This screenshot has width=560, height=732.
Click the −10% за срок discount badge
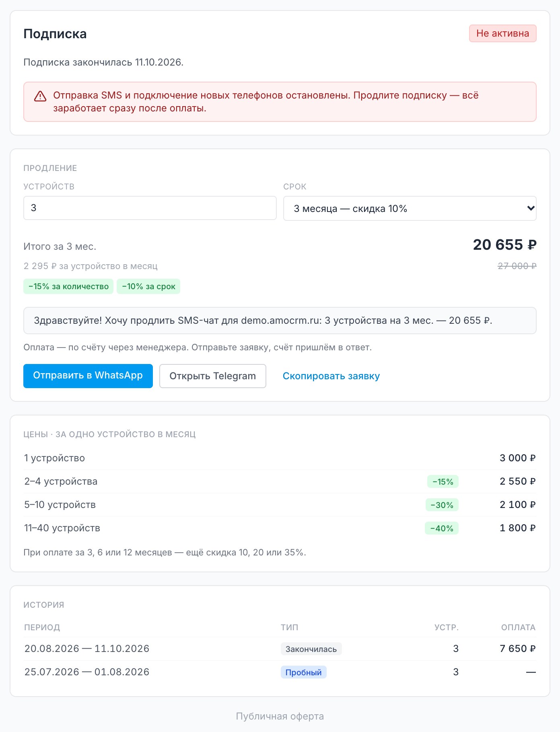148,286
